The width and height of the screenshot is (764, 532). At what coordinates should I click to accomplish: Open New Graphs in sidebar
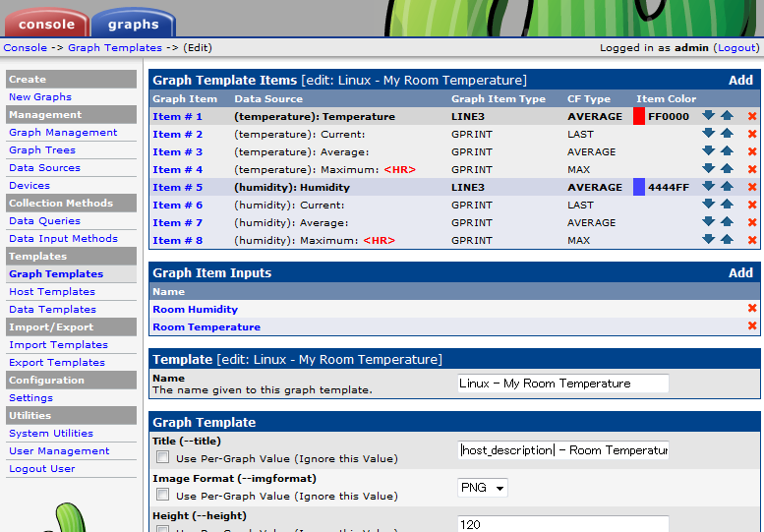point(40,96)
